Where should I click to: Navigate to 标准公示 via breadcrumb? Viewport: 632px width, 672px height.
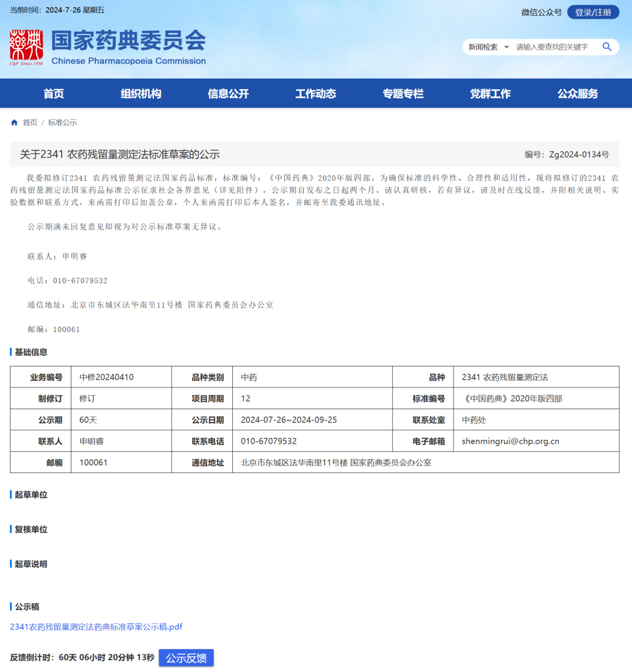click(x=61, y=122)
